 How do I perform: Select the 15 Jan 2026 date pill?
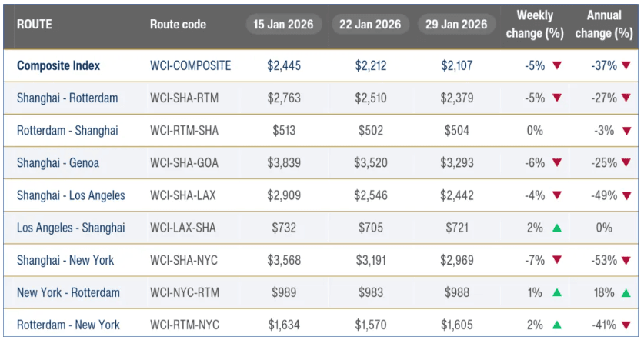[x=284, y=25]
